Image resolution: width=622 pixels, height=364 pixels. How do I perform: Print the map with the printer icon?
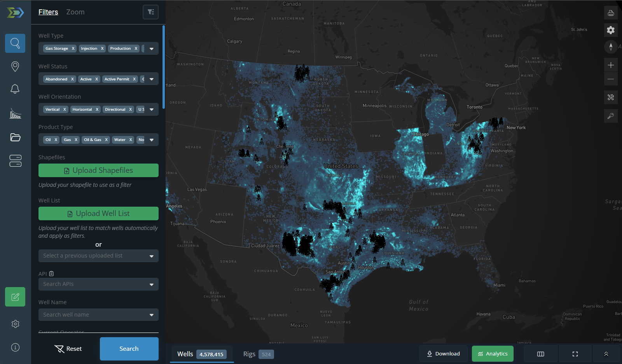click(x=611, y=13)
